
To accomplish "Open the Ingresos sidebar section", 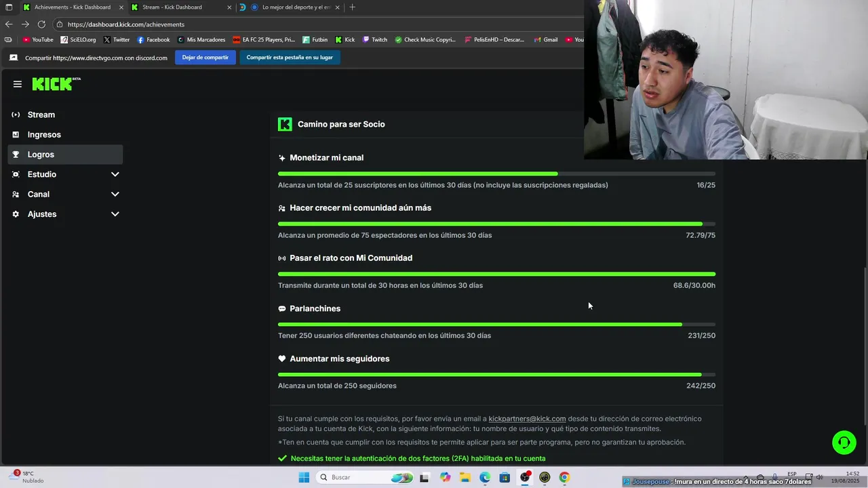I will (65, 135).
